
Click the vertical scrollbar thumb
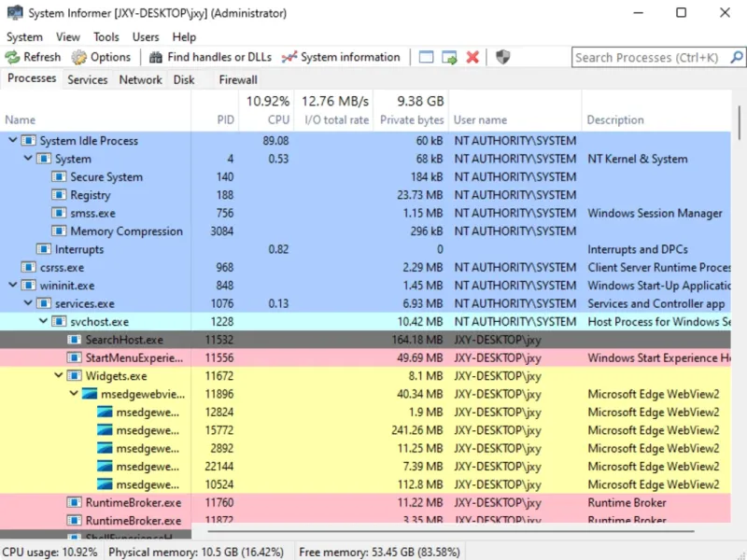click(740, 122)
